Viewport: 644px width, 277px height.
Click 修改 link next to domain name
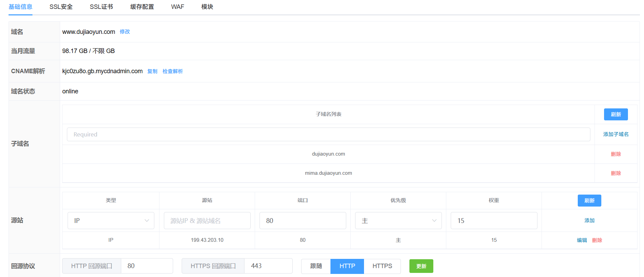pos(125,31)
